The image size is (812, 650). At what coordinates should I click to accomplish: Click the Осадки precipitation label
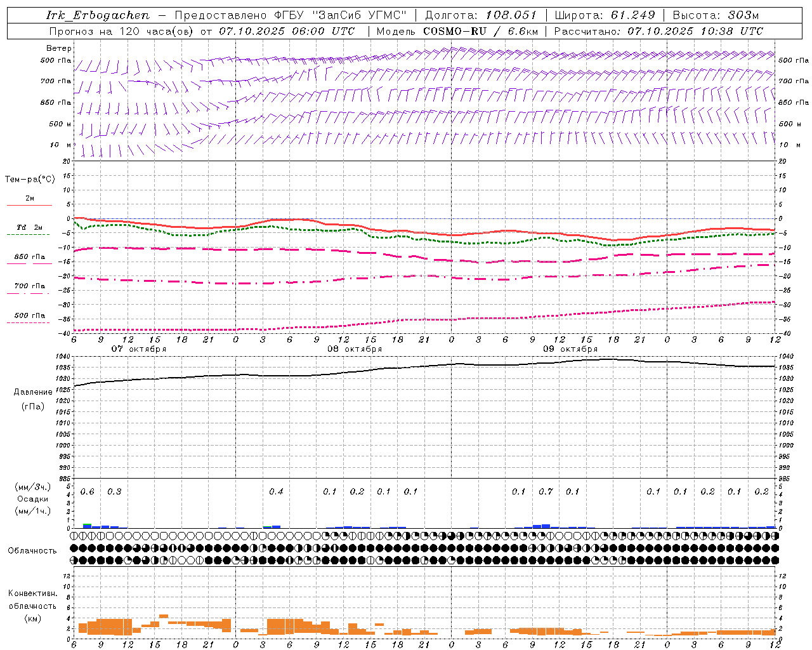32,499
